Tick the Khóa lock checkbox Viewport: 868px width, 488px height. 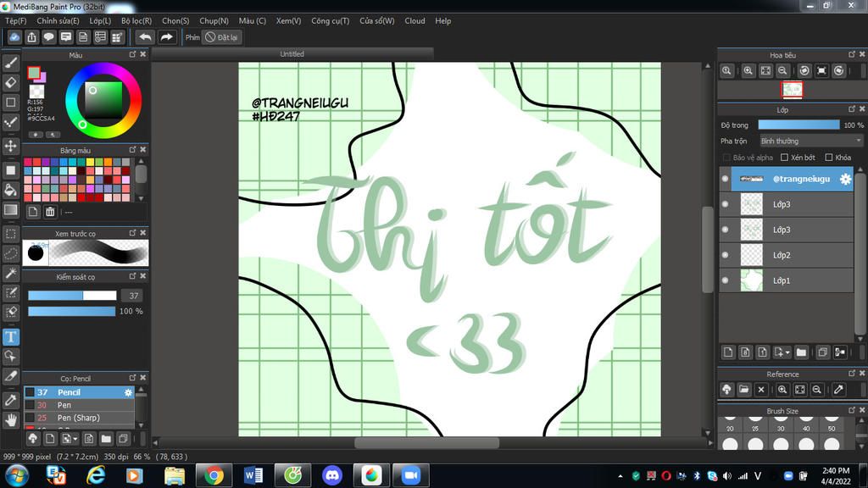[x=829, y=158]
